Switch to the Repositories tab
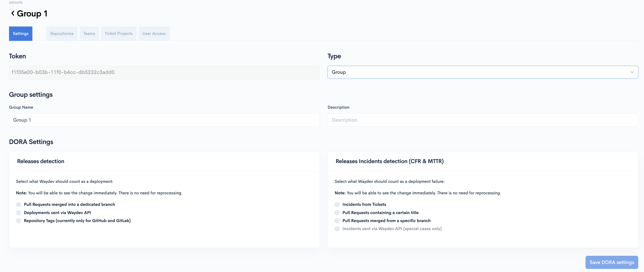 [x=62, y=33]
